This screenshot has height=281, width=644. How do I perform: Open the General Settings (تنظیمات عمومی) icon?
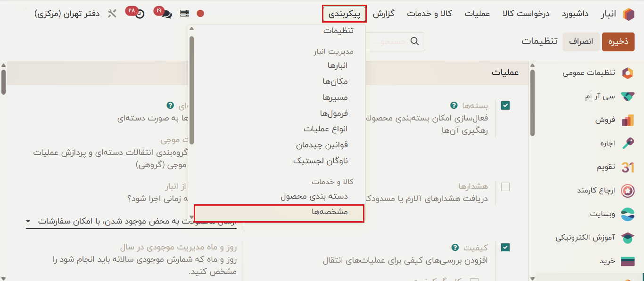pyautogui.click(x=627, y=73)
